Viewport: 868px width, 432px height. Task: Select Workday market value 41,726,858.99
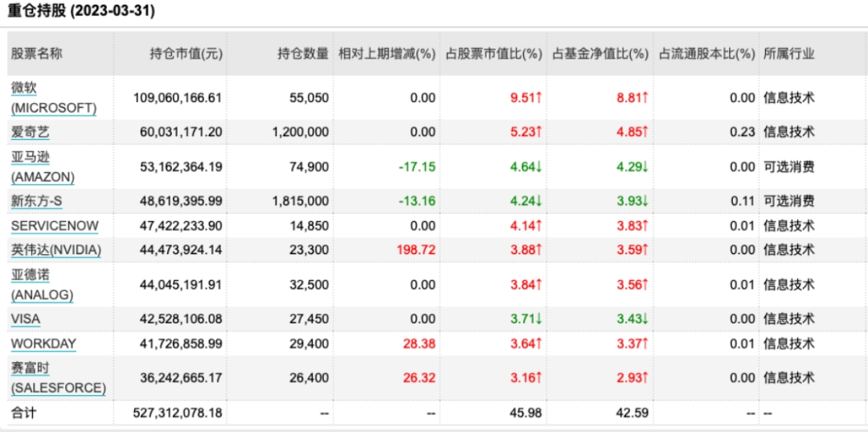(182, 344)
